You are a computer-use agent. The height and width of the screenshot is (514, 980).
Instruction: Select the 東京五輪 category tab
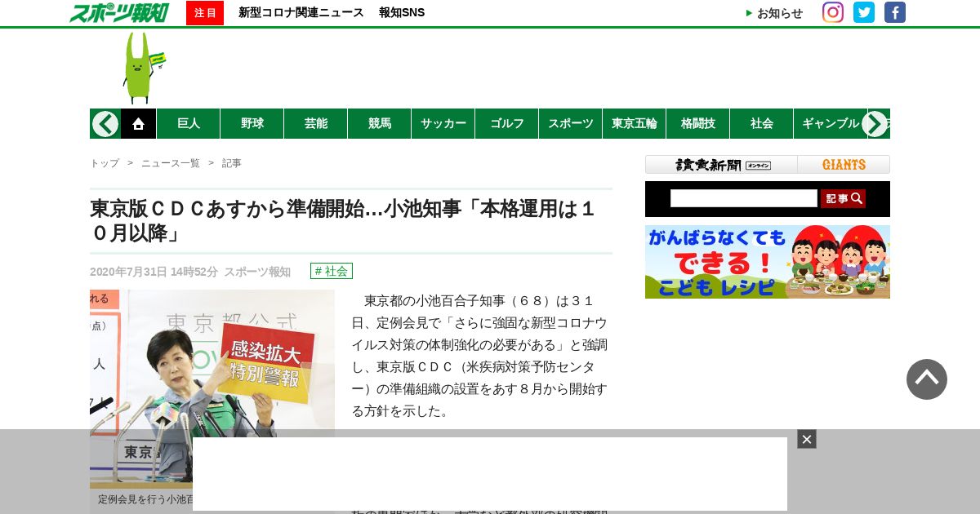(635, 123)
